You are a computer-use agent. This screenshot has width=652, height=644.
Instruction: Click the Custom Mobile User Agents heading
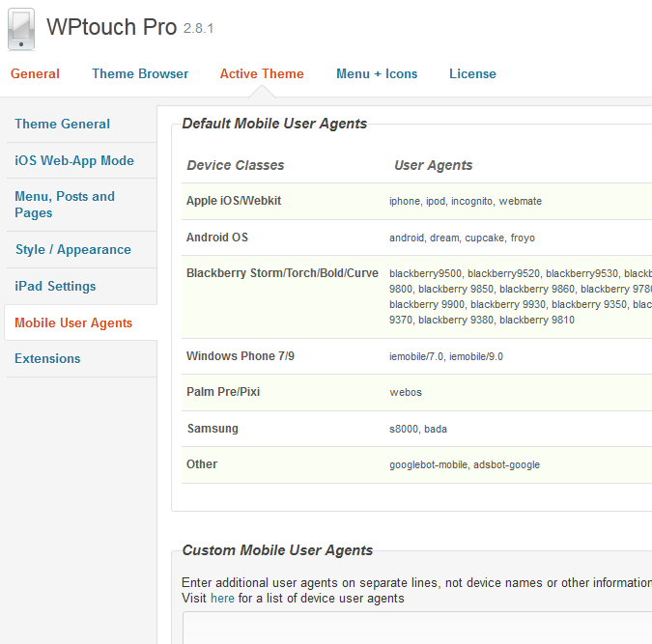277,550
